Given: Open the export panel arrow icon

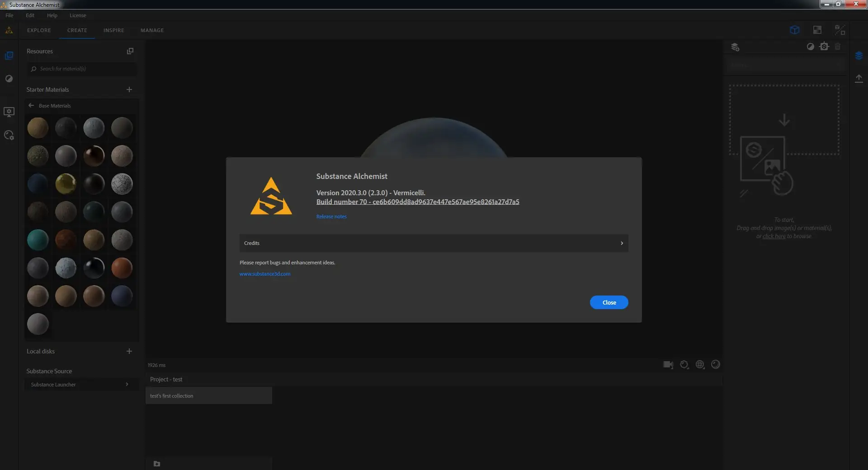Looking at the screenshot, I should point(859,78).
